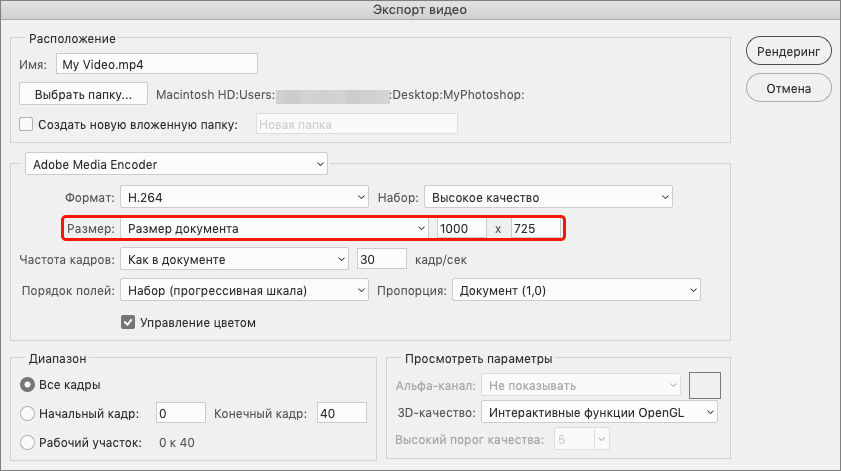Viewport: 841px width, 471px height.
Task: Open the Частота кадров dropdown
Action: coord(233,260)
